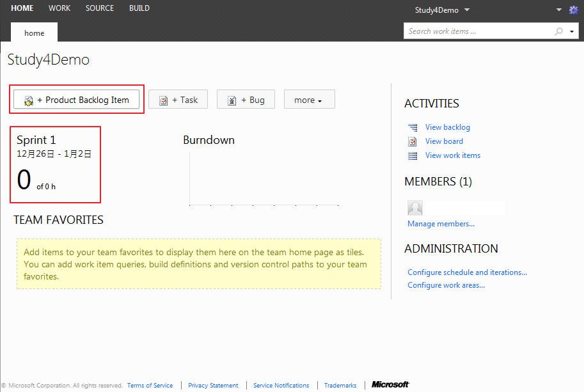Screen dimensions: 584x392
Task: Expand the Study4Demo project dropdown
Action: 442,10
